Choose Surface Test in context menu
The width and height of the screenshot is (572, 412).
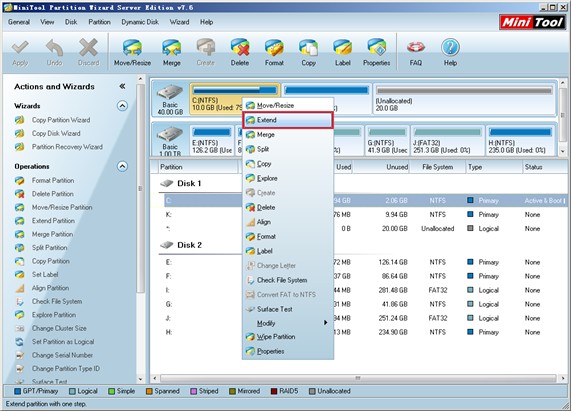(x=287, y=309)
